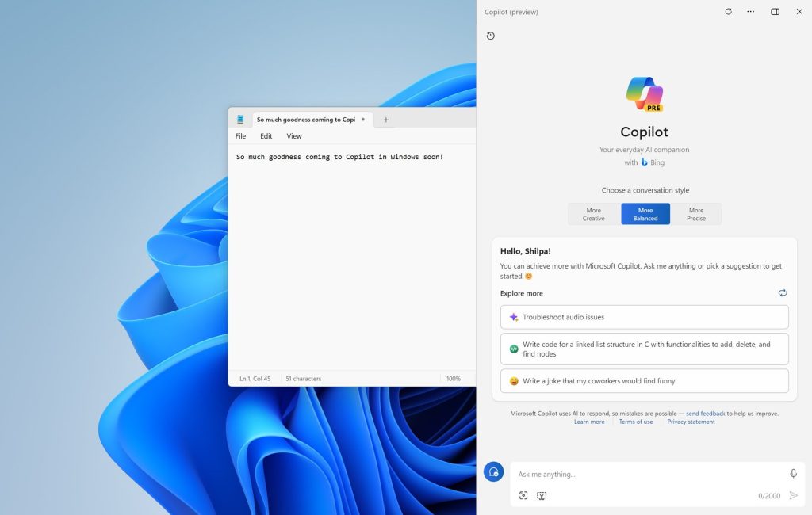Click the 100% zoom level indicator
Screen dimensions: 812x515
tap(454, 378)
